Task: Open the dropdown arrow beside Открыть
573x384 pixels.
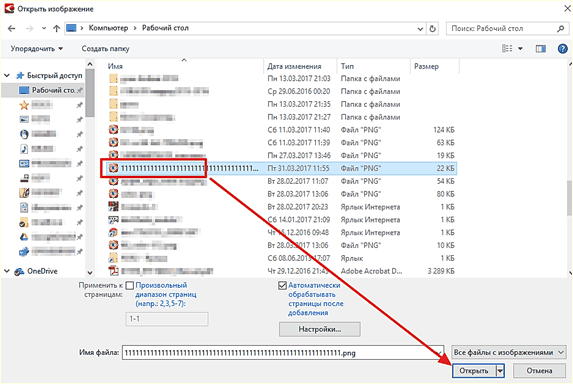Action: point(500,371)
